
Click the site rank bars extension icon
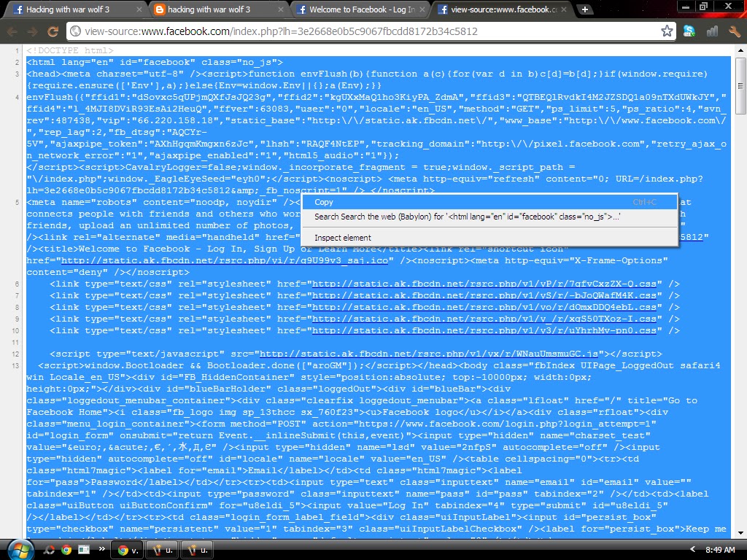(713, 32)
